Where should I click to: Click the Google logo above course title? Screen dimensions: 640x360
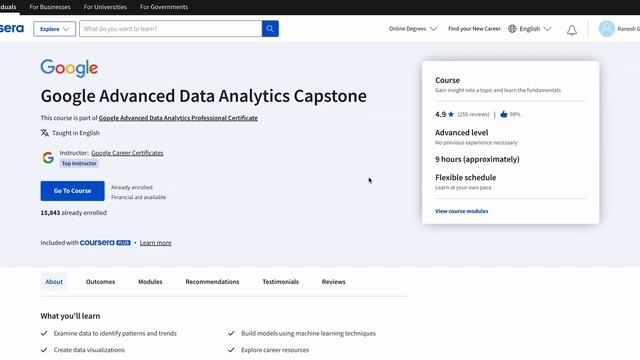pyautogui.click(x=69, y=68)
